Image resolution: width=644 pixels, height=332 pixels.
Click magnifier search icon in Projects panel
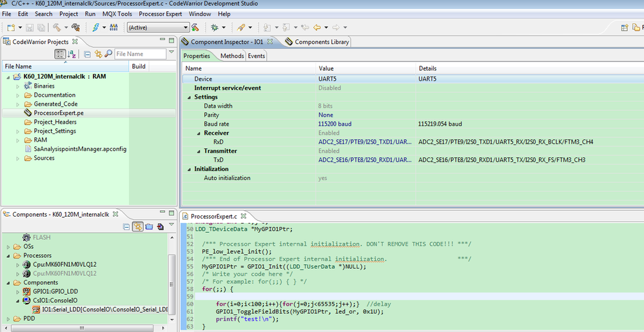(x=108, y=54)
